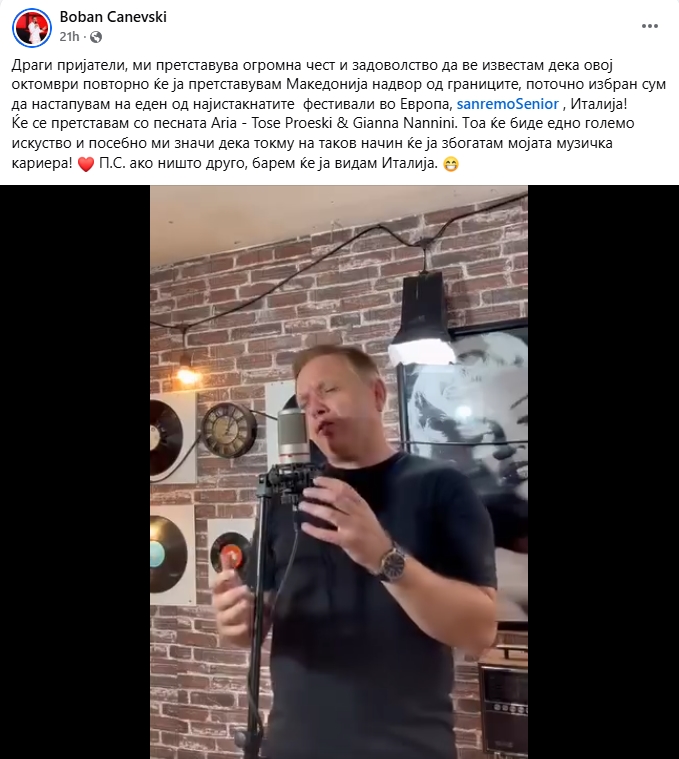Click the red heart emoji in post
This screenshot has width=679, height=759.
(86, 165)
